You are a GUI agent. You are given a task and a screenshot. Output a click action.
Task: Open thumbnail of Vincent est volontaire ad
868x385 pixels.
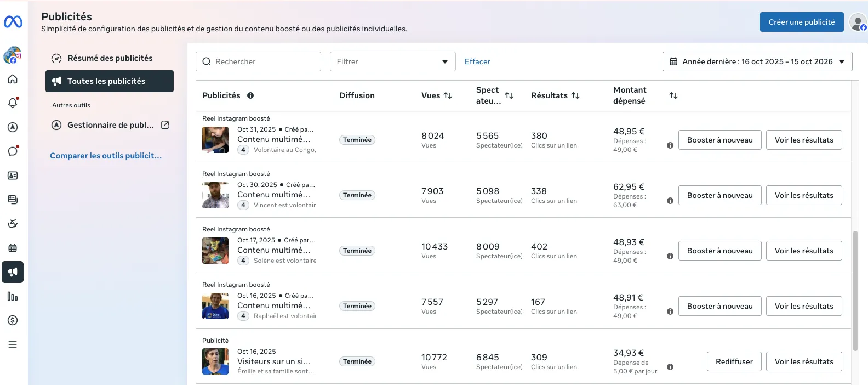215,195
